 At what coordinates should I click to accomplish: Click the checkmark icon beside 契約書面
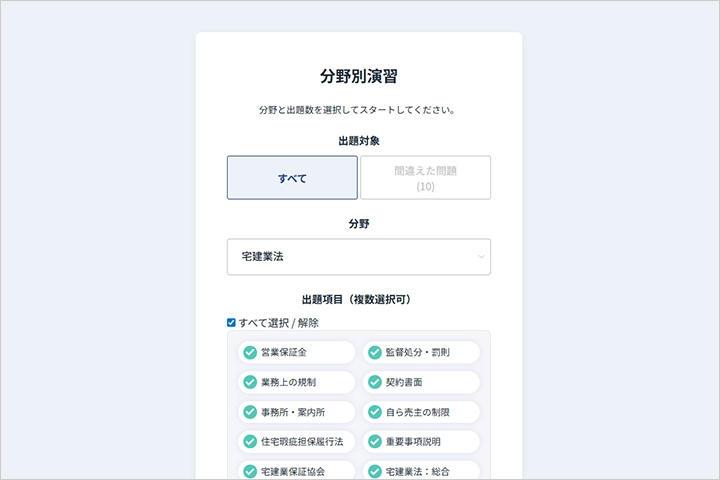pos(375,382)
